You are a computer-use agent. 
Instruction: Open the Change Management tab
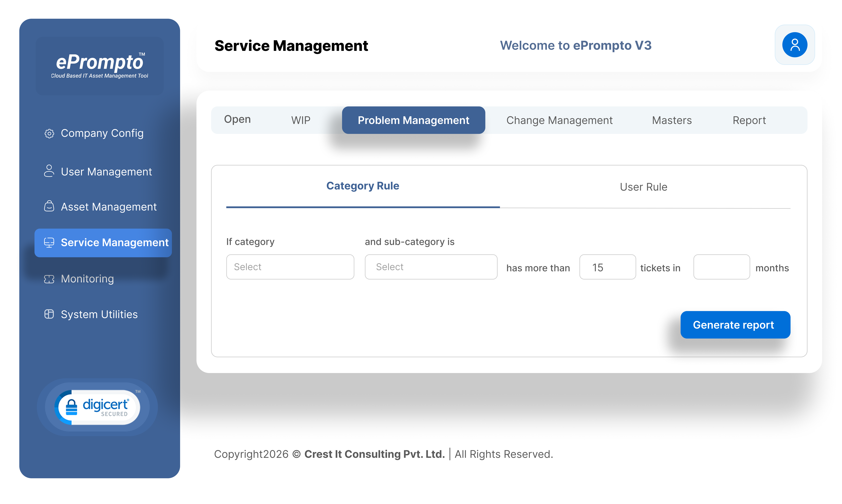click(x=559, y=120)
